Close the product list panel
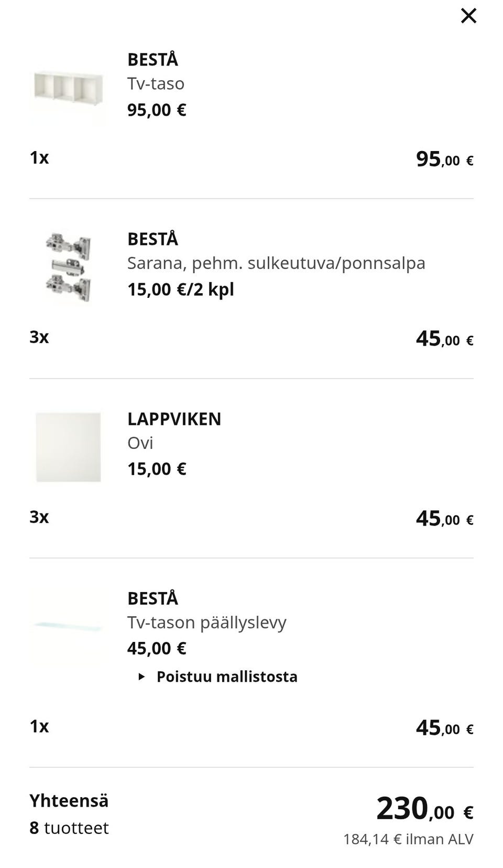Screen dimensions: 503x868 [x=468, y=16]
